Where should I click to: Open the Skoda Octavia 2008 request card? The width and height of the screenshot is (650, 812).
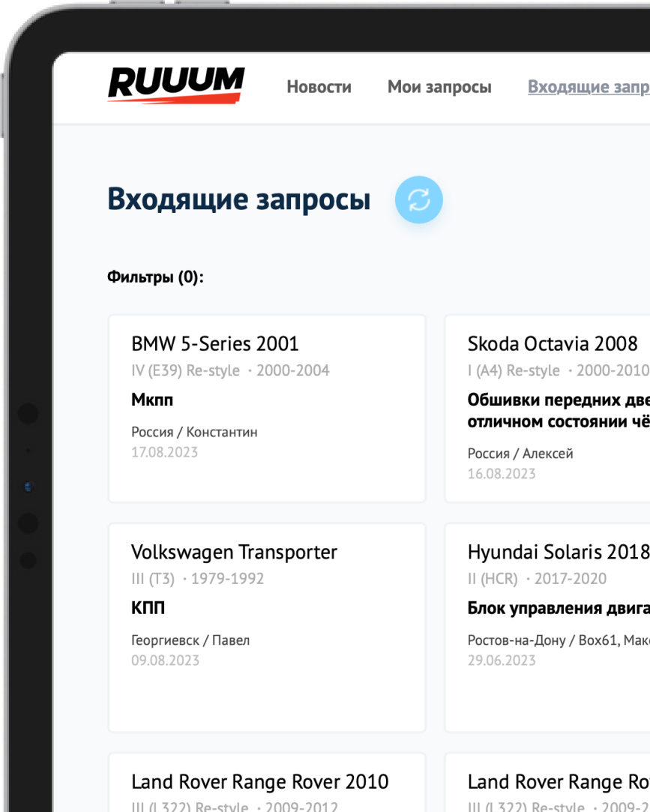coord(547,408)
